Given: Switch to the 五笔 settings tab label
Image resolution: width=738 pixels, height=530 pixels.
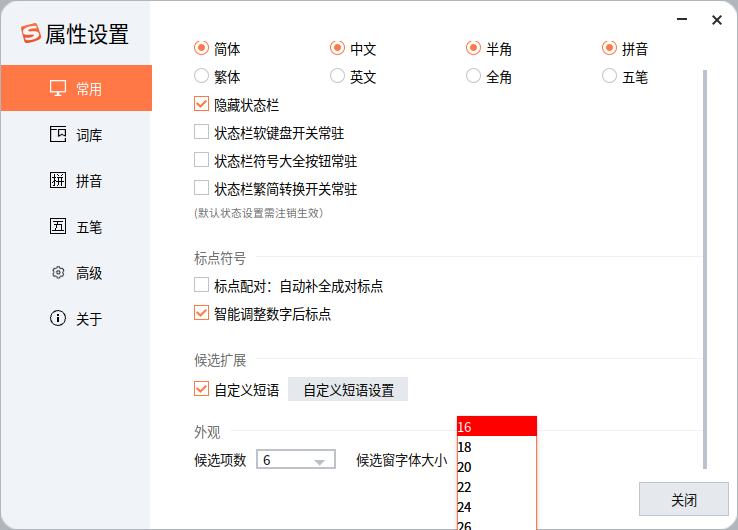Looking at the screenshot, I should [89, 227].
